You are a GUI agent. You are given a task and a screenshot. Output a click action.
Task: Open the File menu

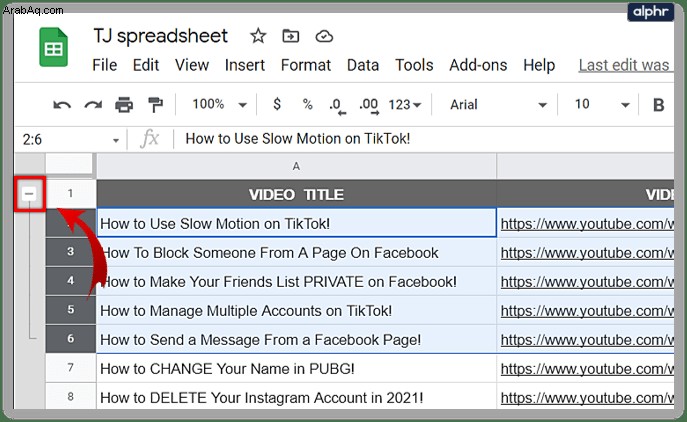[104, 65]
